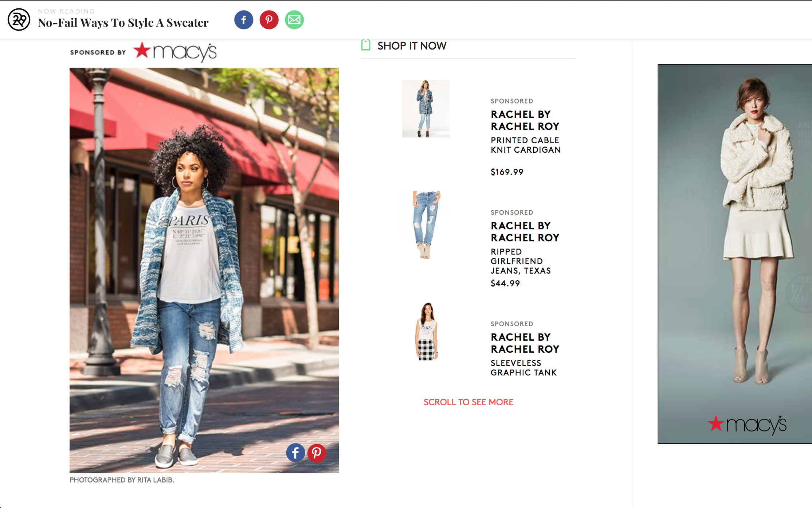Open the ripped girlfriend jeans product thumbnail
Viewport: 812px width, 508px height.
click(425, 225)
